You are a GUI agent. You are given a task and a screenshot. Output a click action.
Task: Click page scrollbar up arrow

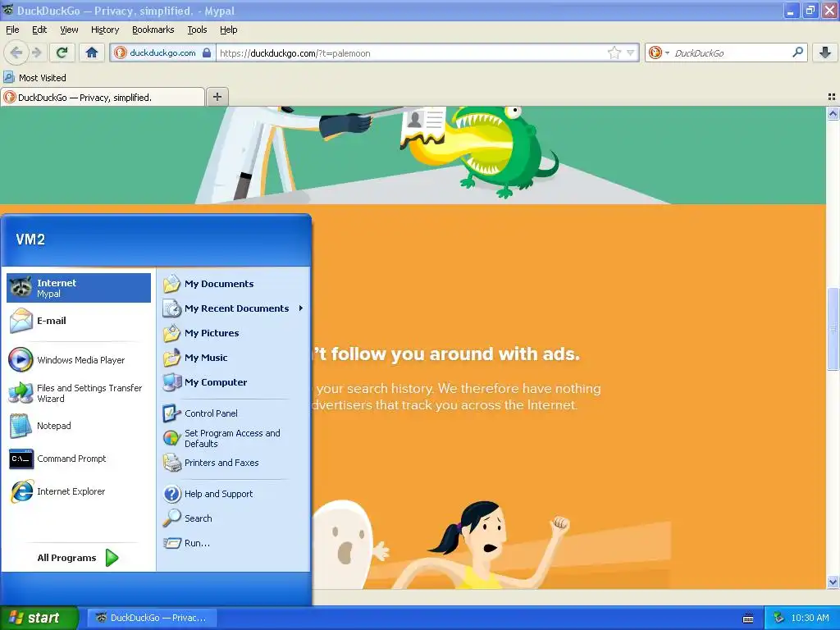click(x=833, y=113)
